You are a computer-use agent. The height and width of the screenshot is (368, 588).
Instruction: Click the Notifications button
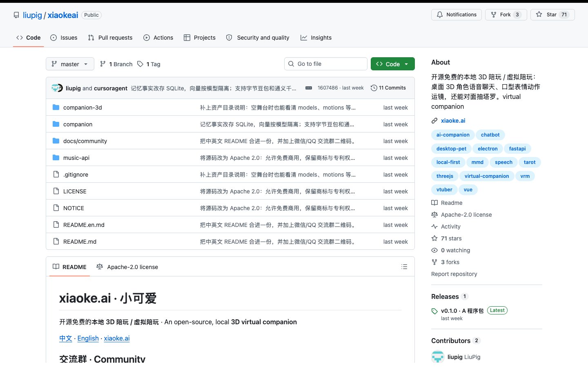coord(457,15)
